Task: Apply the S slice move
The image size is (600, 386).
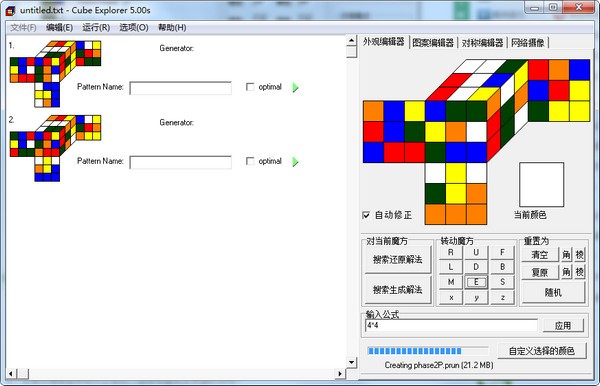Action: (x=502, y=282)
